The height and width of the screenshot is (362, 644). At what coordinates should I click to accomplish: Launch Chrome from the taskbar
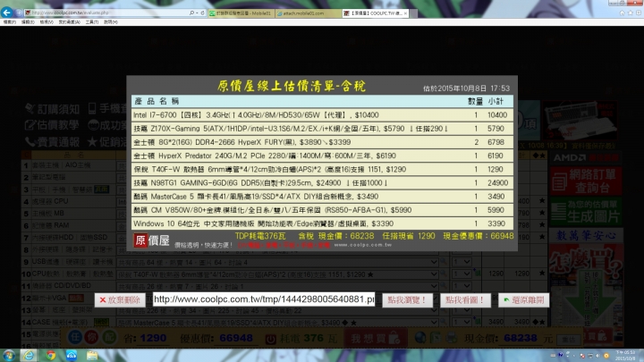(x=50, y=355)
